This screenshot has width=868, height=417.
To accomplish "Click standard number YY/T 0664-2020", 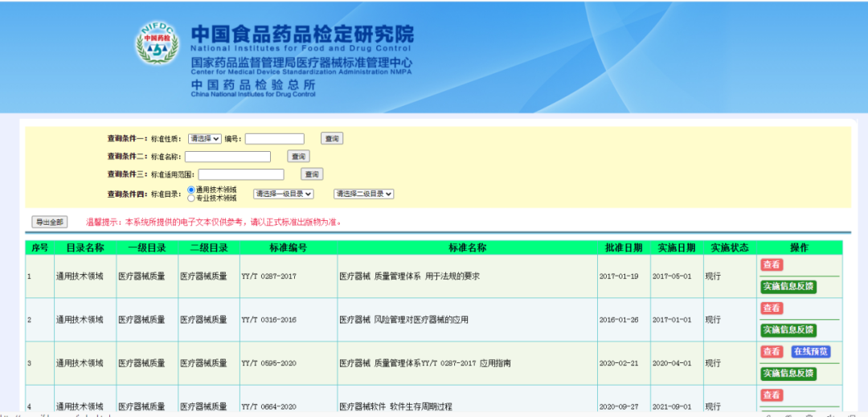I will click(268, 407).
